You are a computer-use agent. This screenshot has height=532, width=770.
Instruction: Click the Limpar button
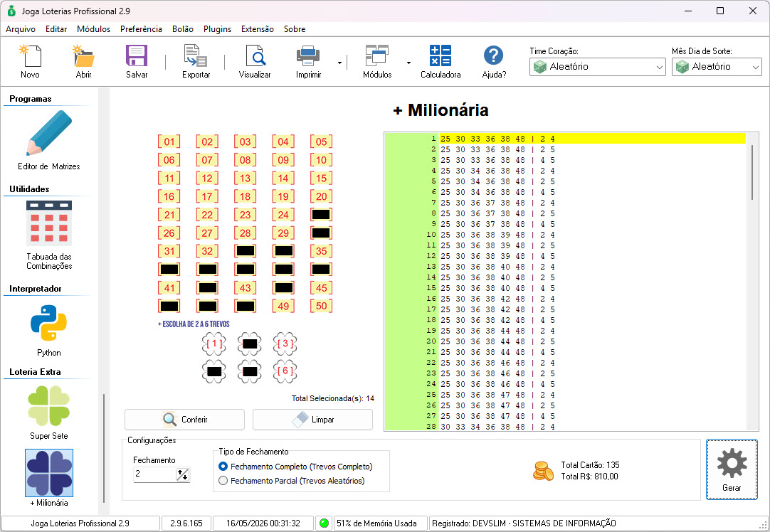pyautogui.click(x=313, y=420)
